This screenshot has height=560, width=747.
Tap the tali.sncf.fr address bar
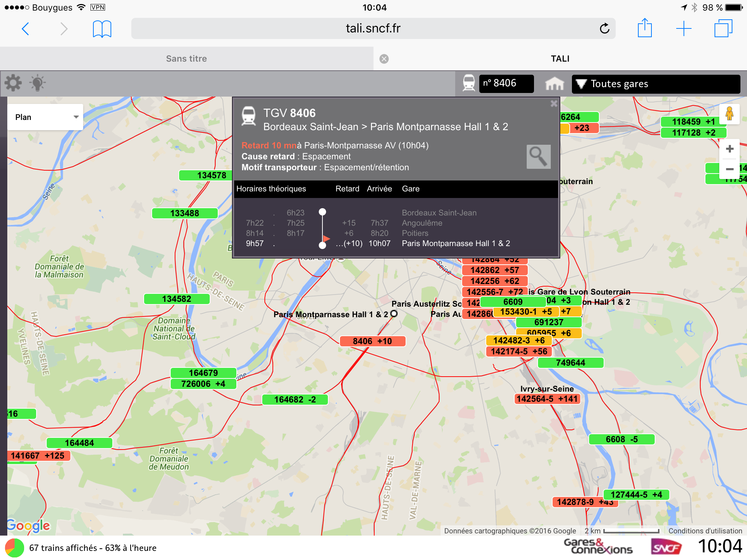coord(373,28)
